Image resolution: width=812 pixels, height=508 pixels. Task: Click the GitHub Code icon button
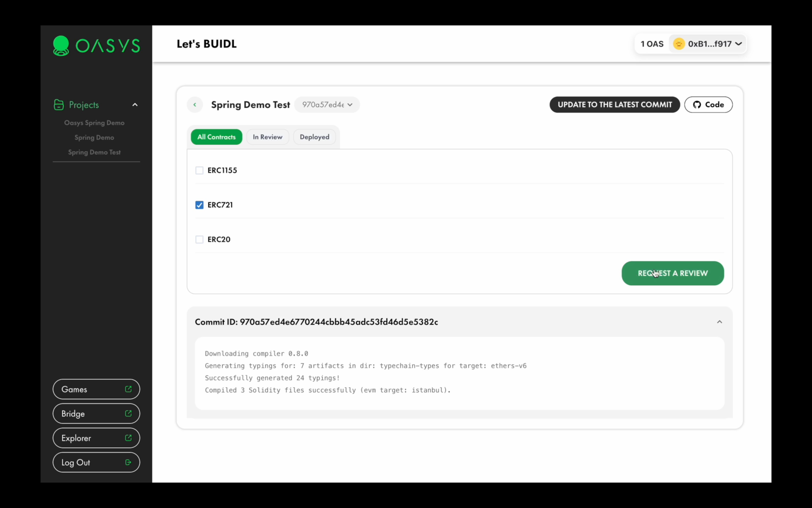click(708, 104)
